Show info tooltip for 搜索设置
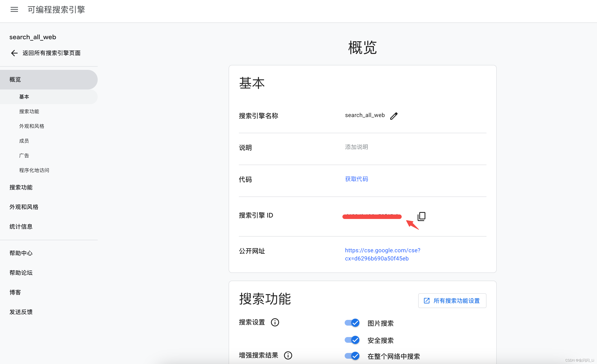Image resolution: width=597 pixels, height=364 pixels. coord(275,322)
